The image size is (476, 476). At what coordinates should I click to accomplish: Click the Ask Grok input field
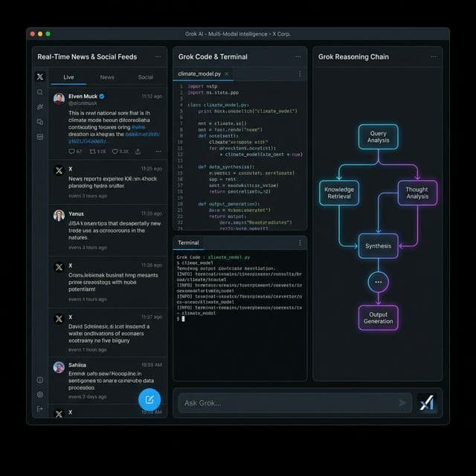(295, 403)
